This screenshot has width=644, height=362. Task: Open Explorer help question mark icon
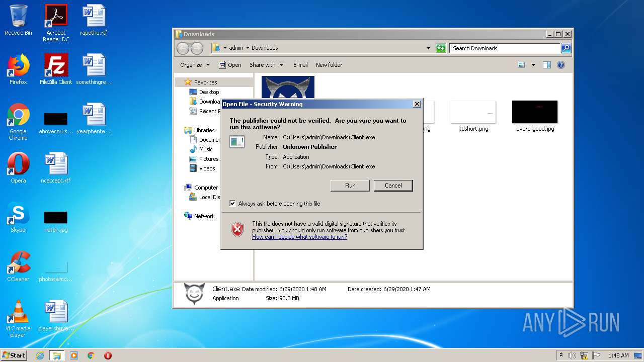pos(561,65)
